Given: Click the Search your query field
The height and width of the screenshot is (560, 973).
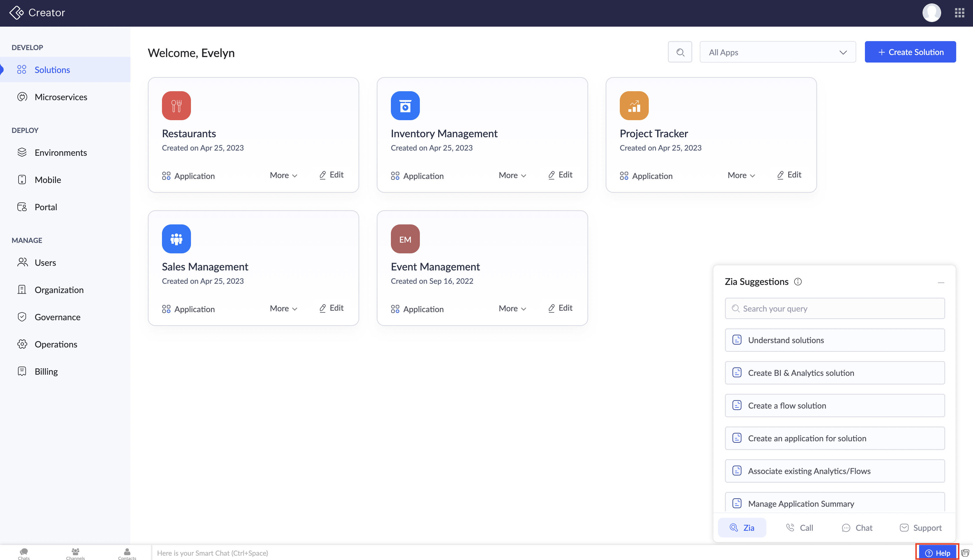Looking at the screenshot, I should [x=834, y=308].
